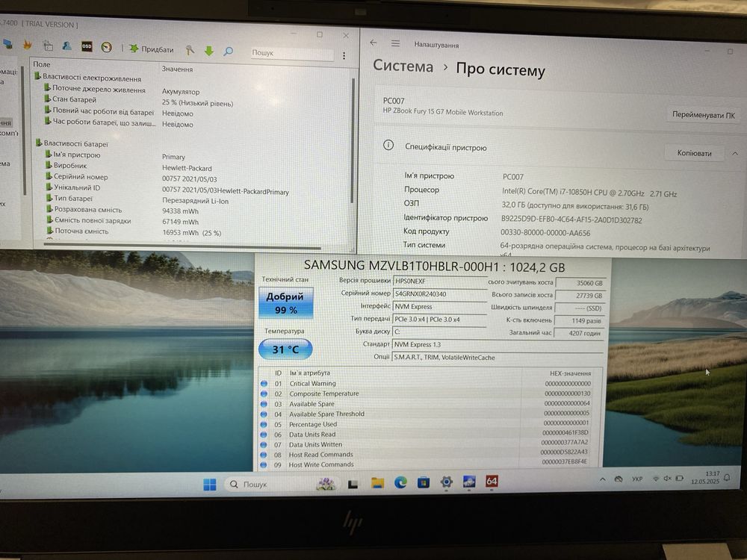Open the three-dot menu in AIDA64 toolbar

(x=344, y=56)
